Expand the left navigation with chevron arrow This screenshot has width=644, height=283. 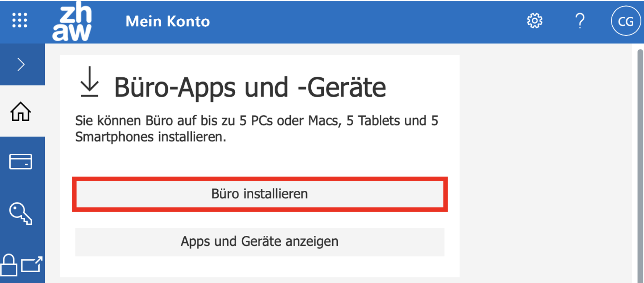click(x=21, y=64)
